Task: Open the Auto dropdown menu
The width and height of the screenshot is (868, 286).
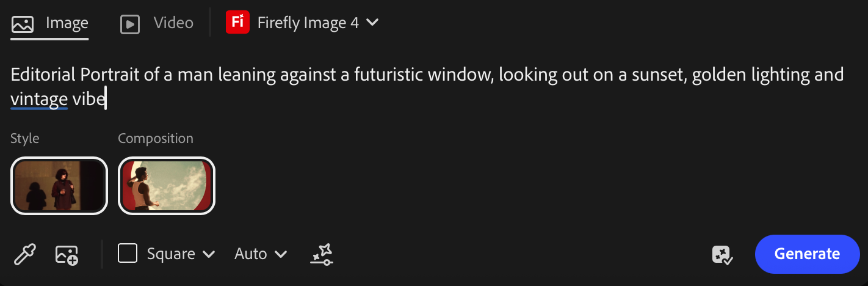Action: click(261, 254)
